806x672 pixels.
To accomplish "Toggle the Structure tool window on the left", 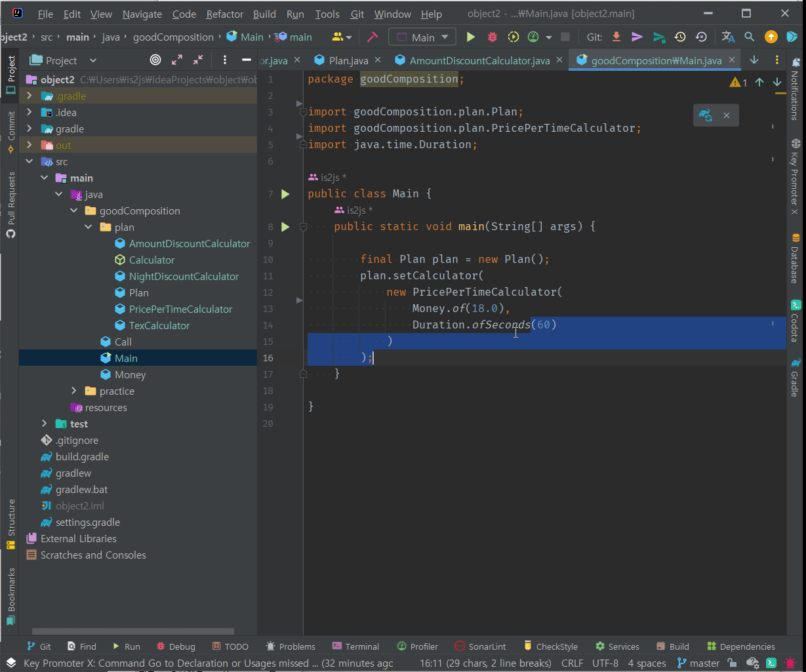I will click(10, 523).
